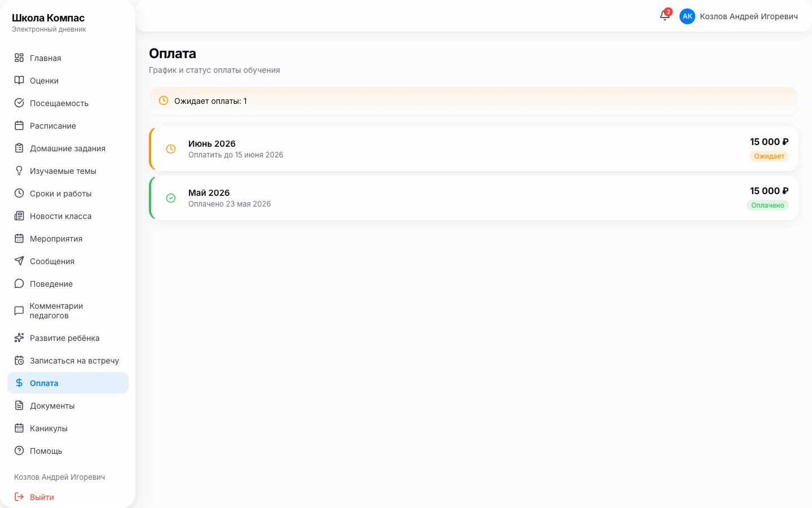Image resolution: width=812 pixels, height=508 pixels.
Task: Click the Записаться на встречу calendar-clock icon
Action: point(19,360)
